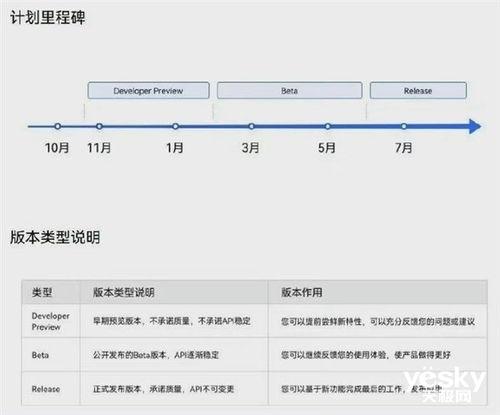The image size is (500, 415).
Task: Click the Beta row type cell
Action: pos(51,355)
